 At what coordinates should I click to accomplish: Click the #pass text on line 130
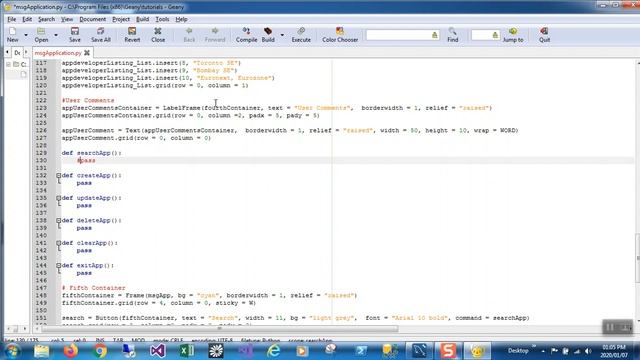pos(86,160)
